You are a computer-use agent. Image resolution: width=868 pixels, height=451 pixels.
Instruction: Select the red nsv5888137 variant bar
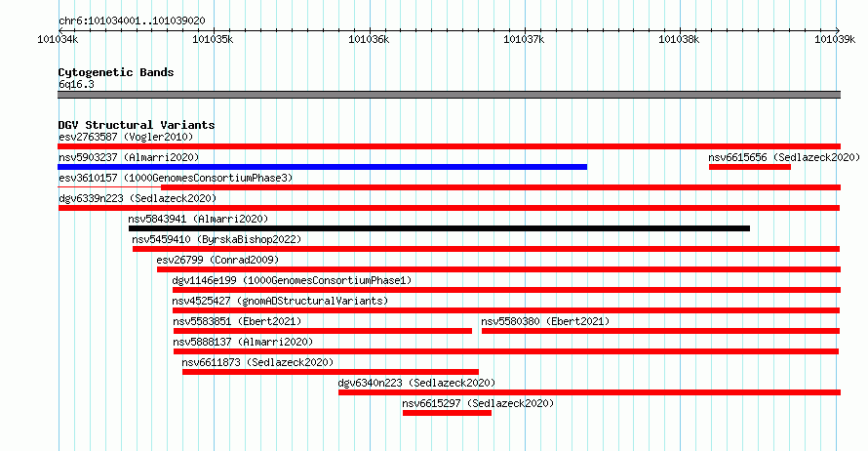click(506, 351)
